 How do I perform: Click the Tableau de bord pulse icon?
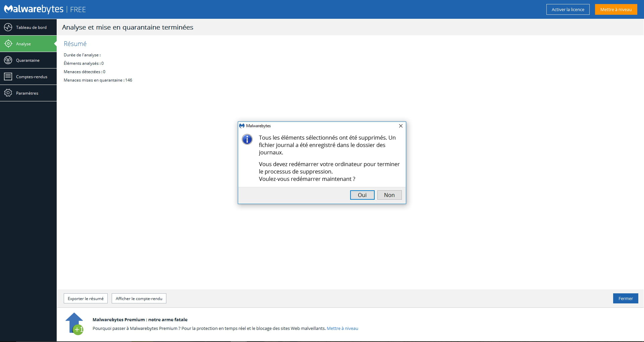(8, 27)
